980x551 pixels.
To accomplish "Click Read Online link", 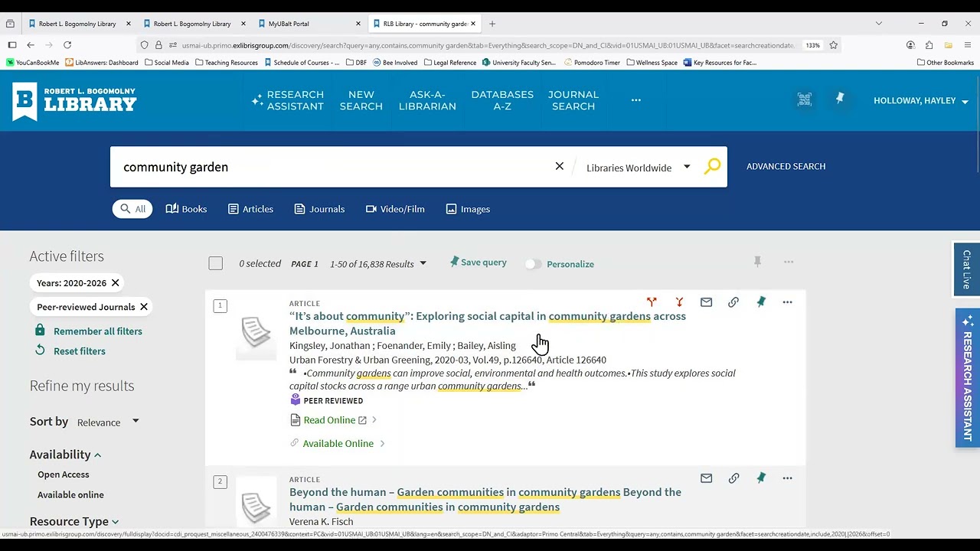I will (329, 420).
